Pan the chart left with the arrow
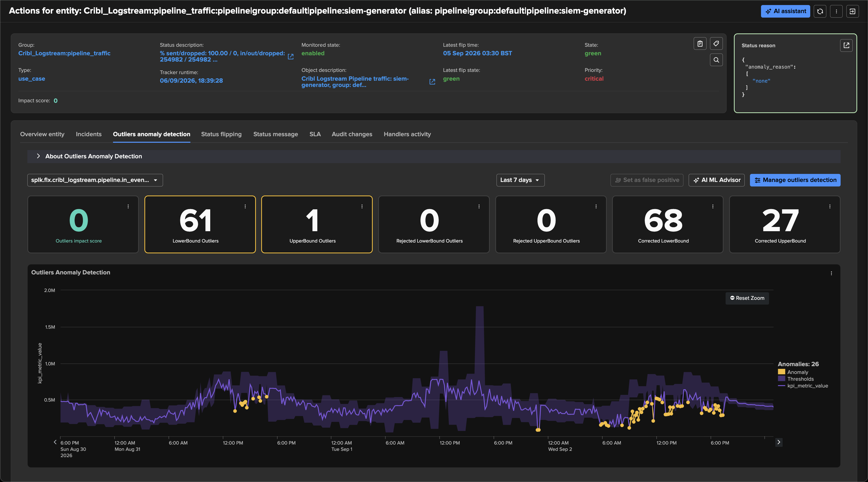 pyautogui.click(x=55, y=442)
